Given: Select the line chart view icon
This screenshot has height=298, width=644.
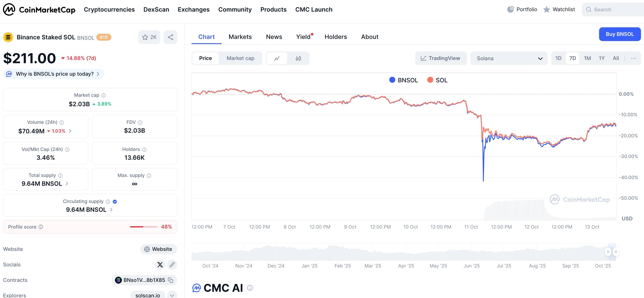Looking at the screenshot, I should (277, 58).
